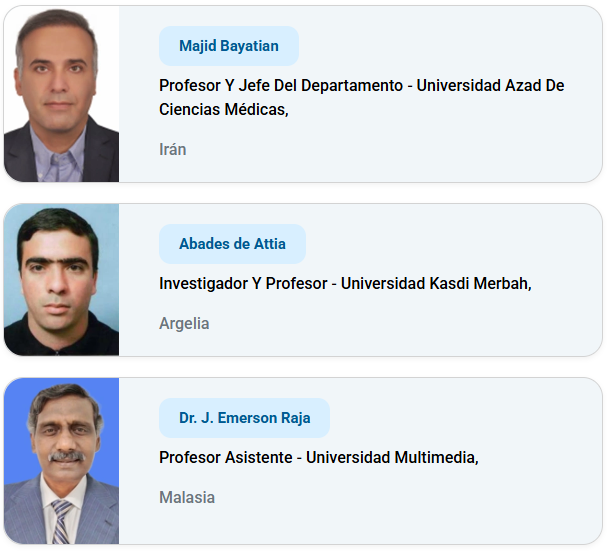The height and width of the screenshot is (552, 610).
Task: Open the 'Universidad Multimedia' text
Action: click(391, 458)
